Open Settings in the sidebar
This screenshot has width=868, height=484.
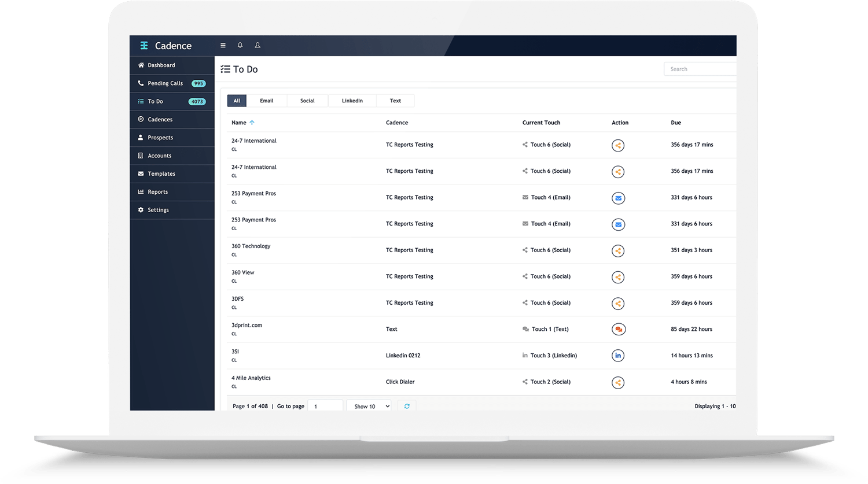point(172,210)
